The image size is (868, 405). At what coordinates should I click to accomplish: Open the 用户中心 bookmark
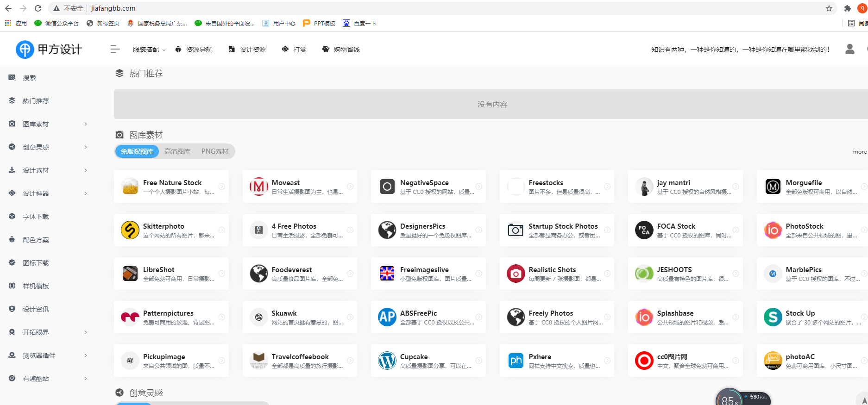coord(279,23)
